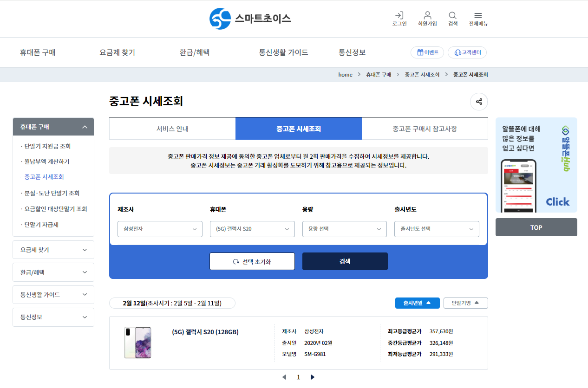Screen dimensions: 588x388
Task: Expand the 통신정보 sidebar section
Action: coord(53,317)
